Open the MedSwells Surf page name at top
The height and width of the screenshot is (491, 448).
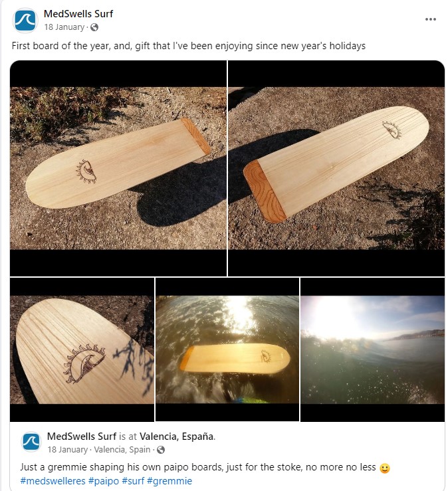pyautogui.click(x=78, y=14)
